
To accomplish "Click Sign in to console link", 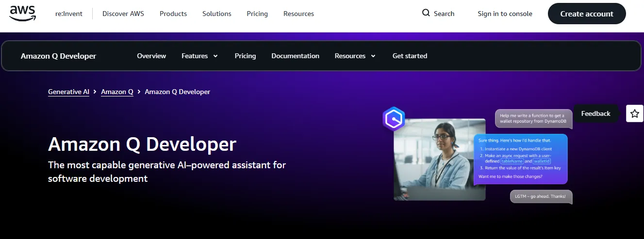I will pyautogui.click(x=505, y=14).
